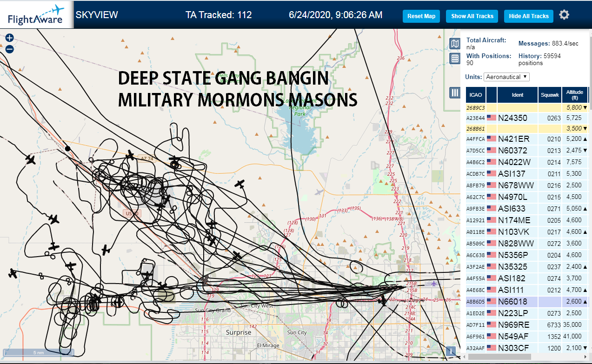This screenshot has width=592, height=364.
Task: Select the N421ER aircraft row
Action: tap(527, 139)
